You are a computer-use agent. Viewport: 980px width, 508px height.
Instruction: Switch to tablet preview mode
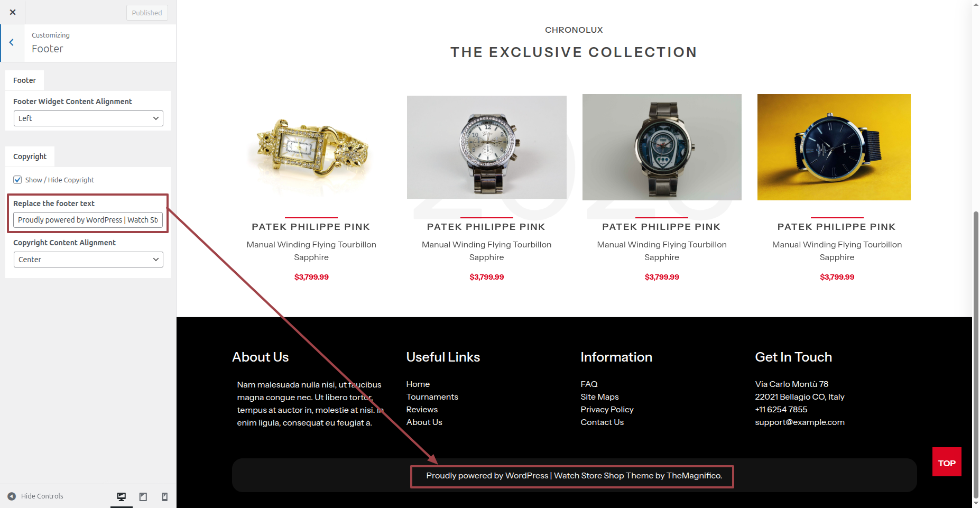(x=143, y=496)
